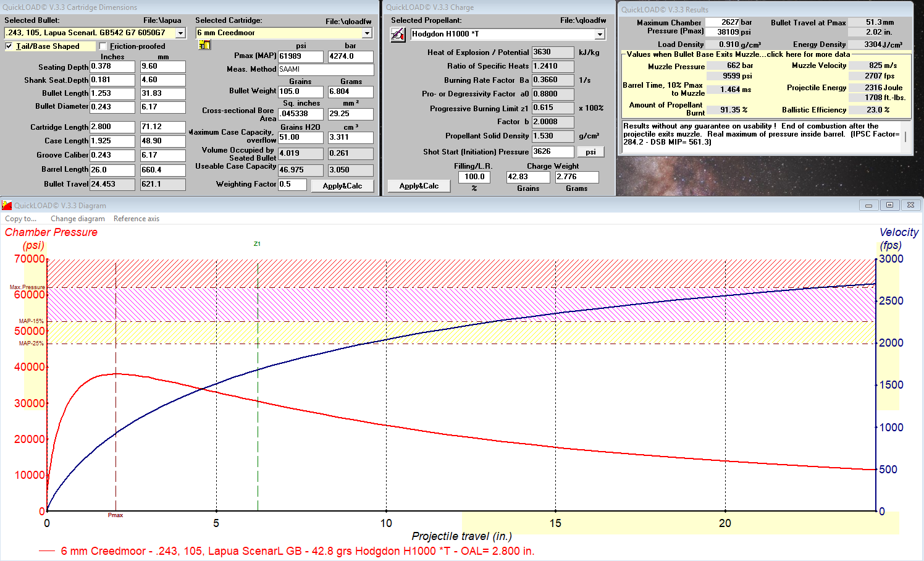Click the Useable Case Capacity grains field
Screen dimensions: 924x561
301,170
